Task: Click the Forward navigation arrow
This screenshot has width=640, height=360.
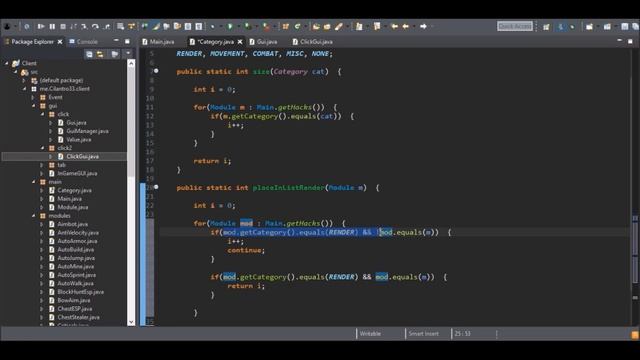Action: tap(423, 27)
